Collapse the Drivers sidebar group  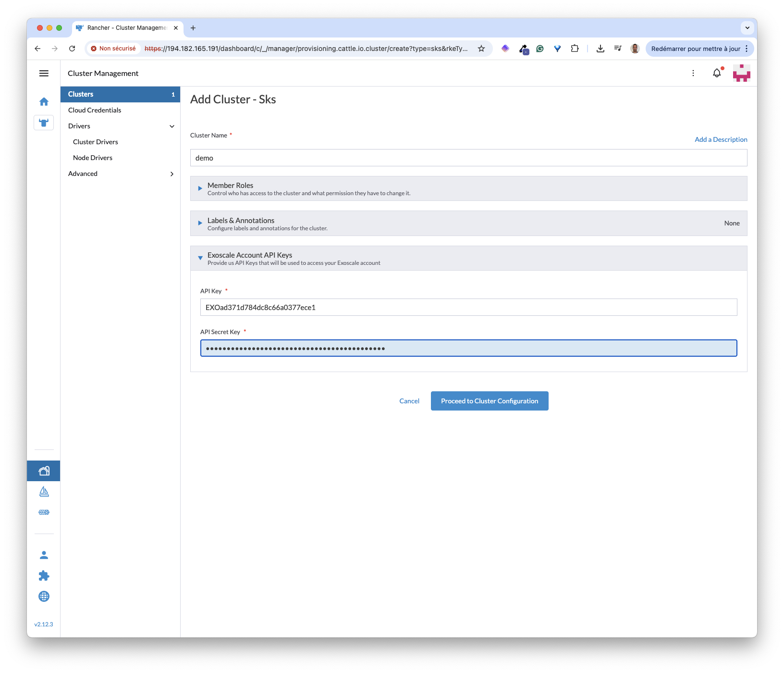171,126
